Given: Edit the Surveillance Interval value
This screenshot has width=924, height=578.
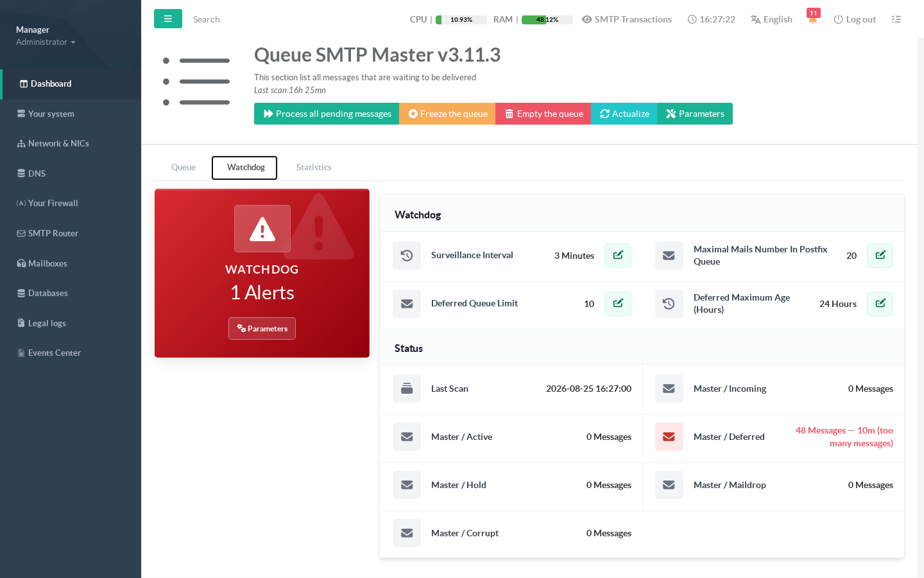Looking at the screenshot, I should [618, 256].
